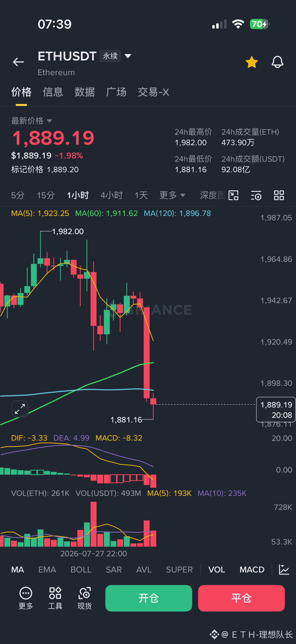Tap the current price marker 1,889.19 on axis
Viewport: 296px width, 644px height.
(x=276, y=410)
